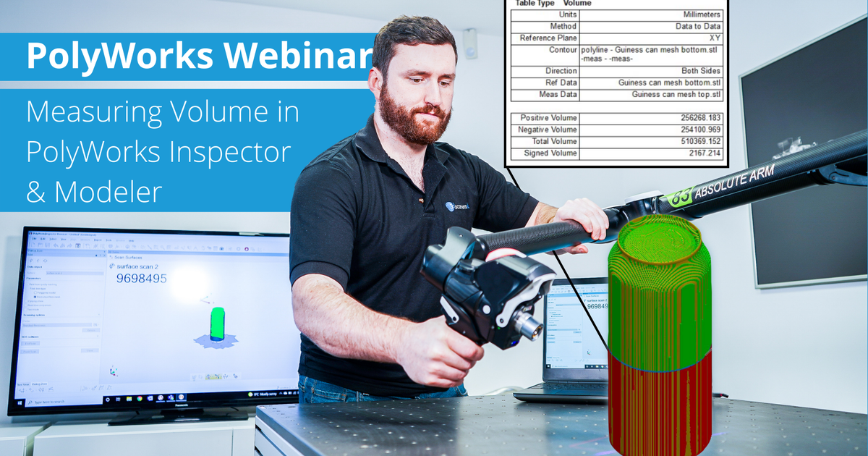The height and width of the screenshot is (456, 868).
Task: Toggle the Clipping plane checkbox
Action: (x=26, y=301)
